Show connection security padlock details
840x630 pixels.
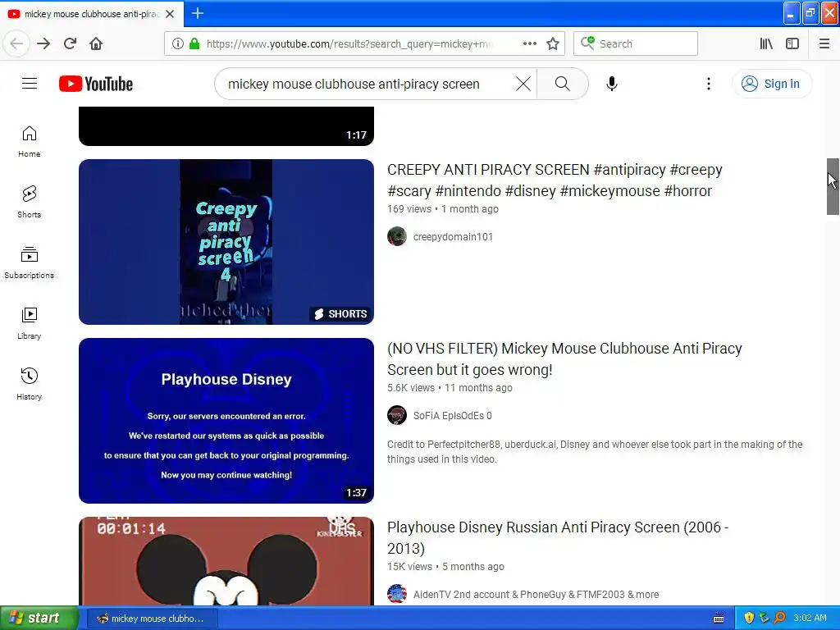click(194, 43)
